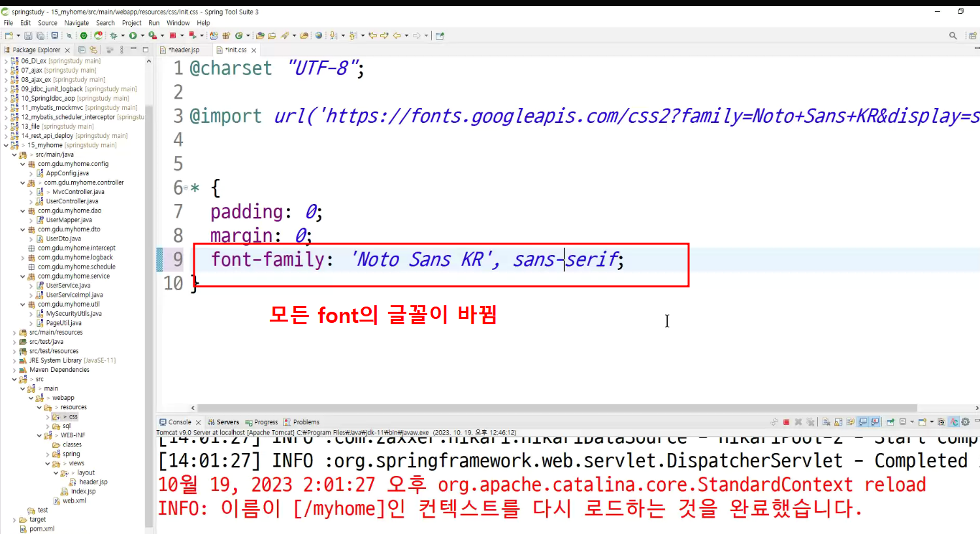Image resolution: width=980 pixels, height=534 pixels.
Task: Go to Next Annotation toolbar icon
Action: (x=333, y=35)
